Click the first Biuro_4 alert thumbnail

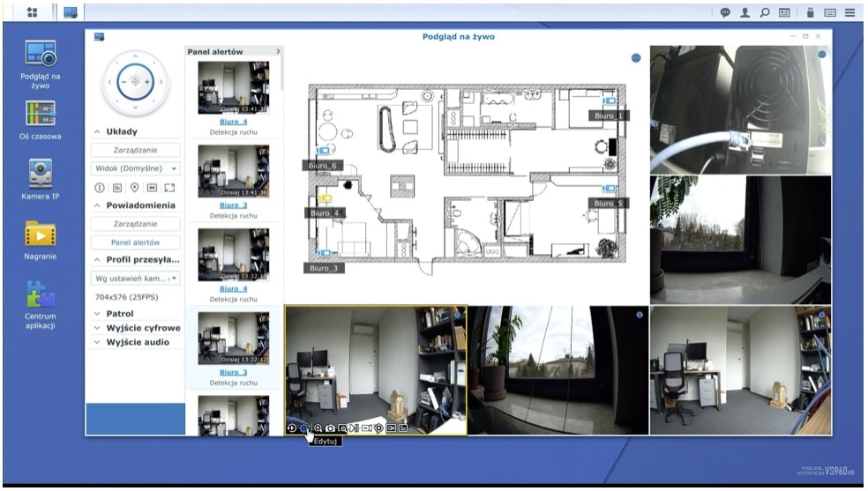(233, 86)
